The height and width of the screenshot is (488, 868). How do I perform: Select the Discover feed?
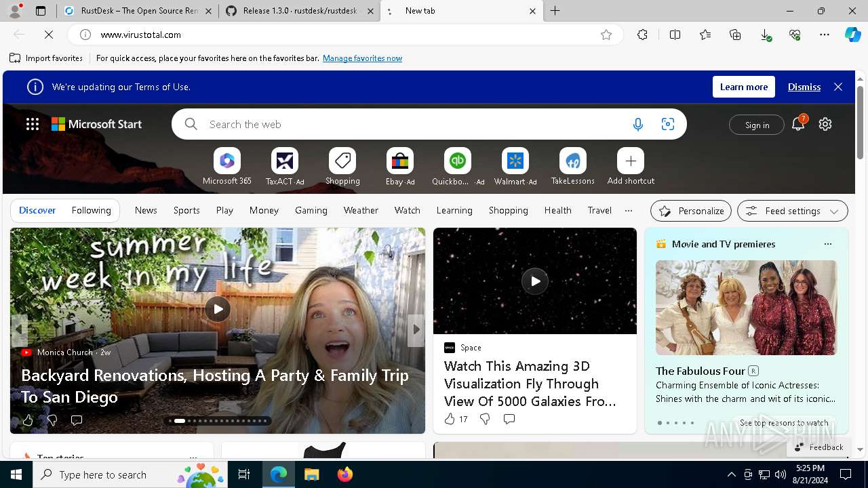tap(37, 211)
